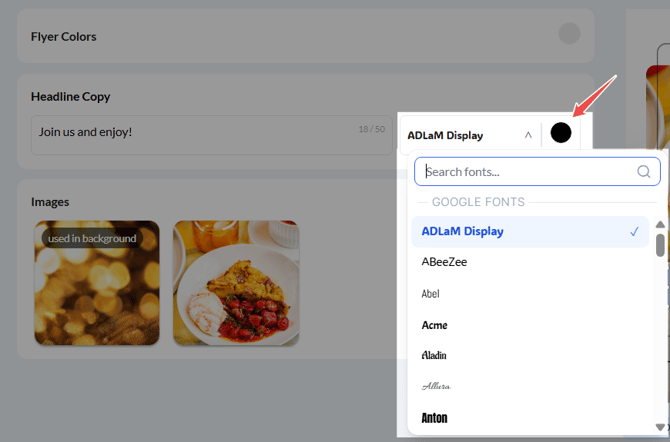The width and height of the screenshot is (670, 442).
Task: Click into the Search fonts box
Action: [530, 171]
